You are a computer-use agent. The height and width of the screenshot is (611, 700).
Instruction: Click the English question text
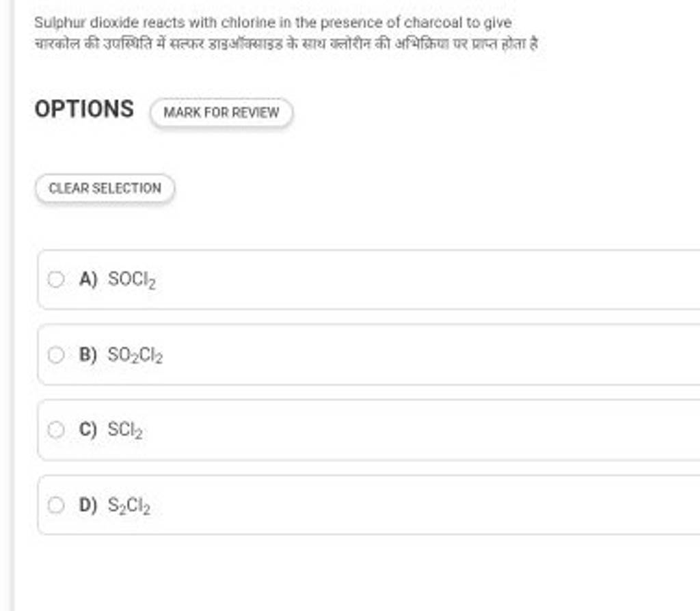click(x=273, y=21)
